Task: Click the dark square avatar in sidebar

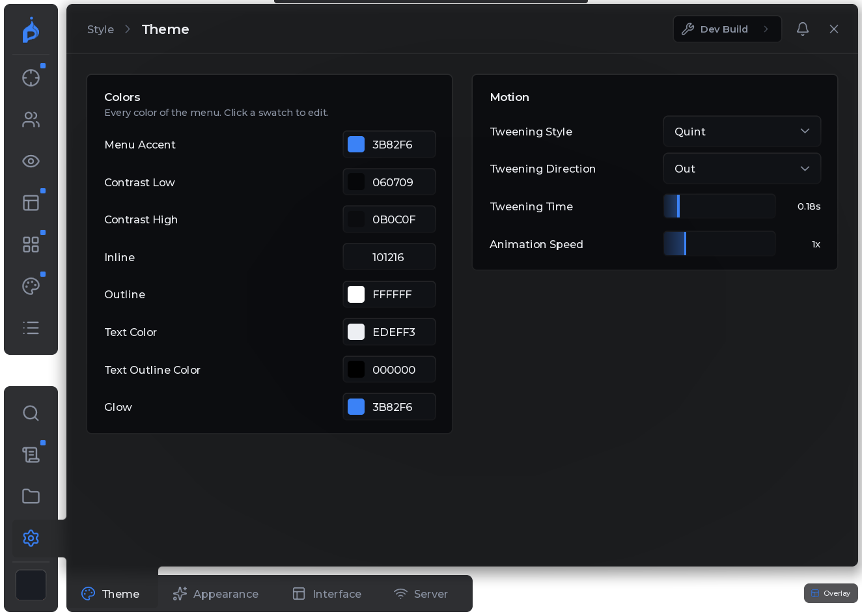Action: (31, 585)
